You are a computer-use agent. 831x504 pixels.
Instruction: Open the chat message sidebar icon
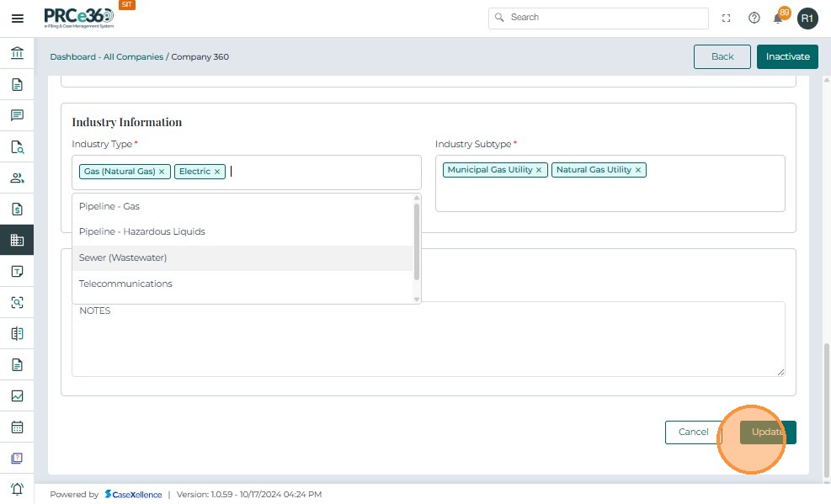(17, 115)
